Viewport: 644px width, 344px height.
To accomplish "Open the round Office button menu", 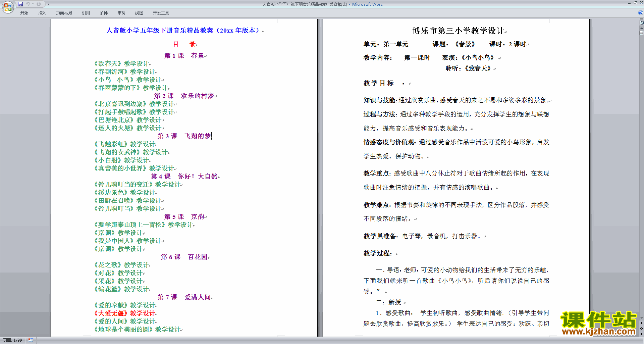I will click(7, 7).
